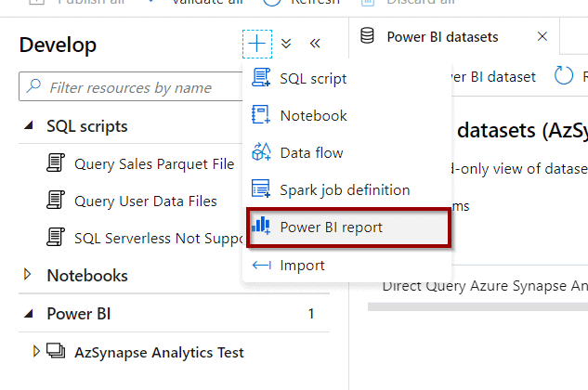Click the Notebooks section label

(x=87, y=276)
